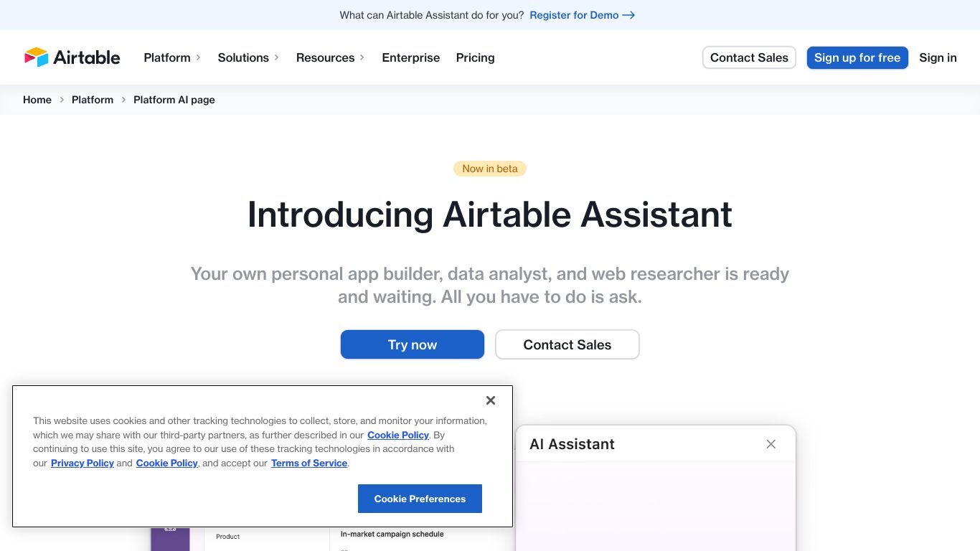
Task: Open Cookie Preferences
Action: tap(420, 499)
